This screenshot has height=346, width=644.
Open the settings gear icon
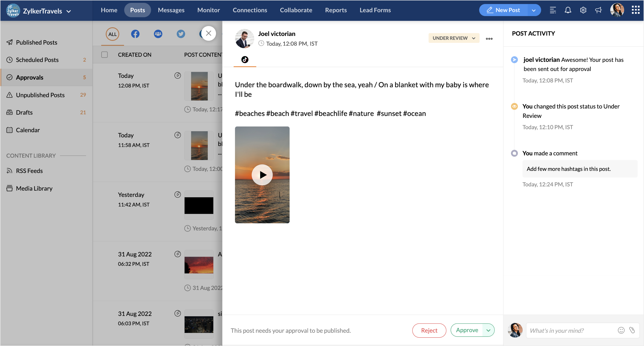pyautogui.click(x=583, y=10)
